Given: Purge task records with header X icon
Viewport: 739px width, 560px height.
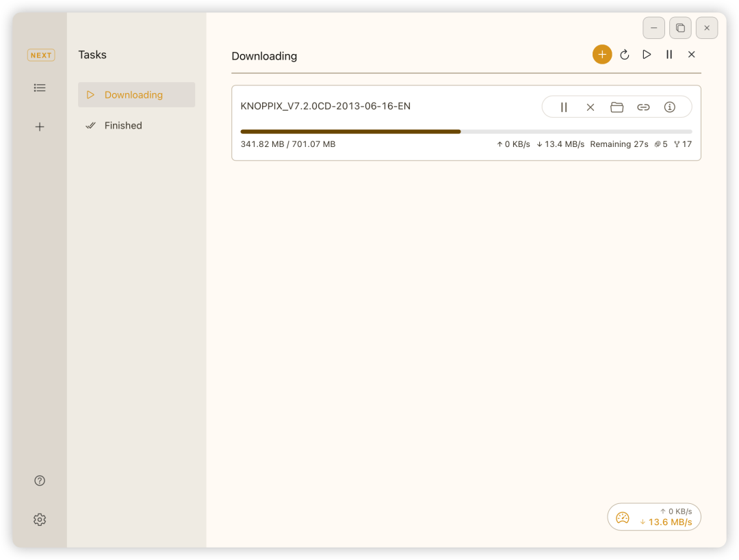Looking at the screenshot, I should (691, 55).
